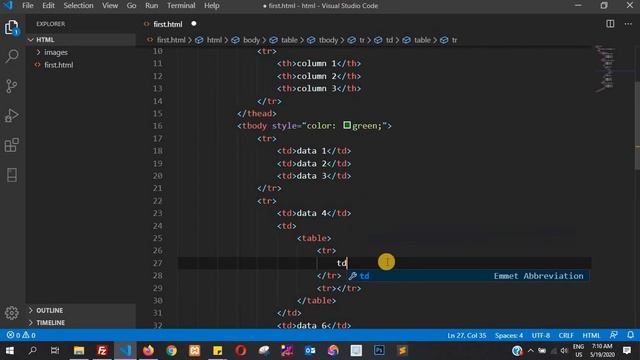
Task: Open the Help menu
Action: tap(211, 6)
